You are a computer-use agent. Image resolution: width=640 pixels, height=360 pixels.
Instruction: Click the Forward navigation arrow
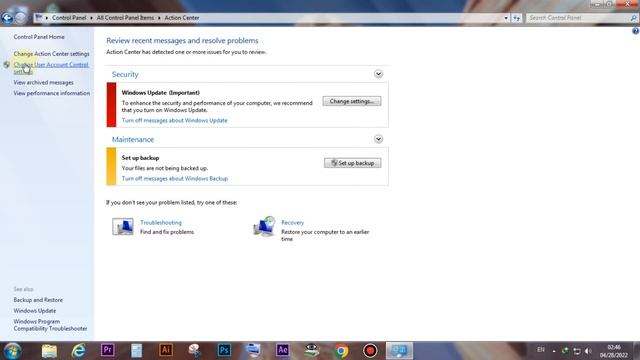coord(20,18)
